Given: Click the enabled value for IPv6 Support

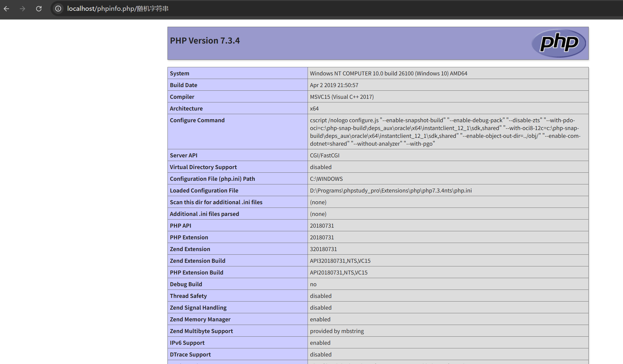Looking at the screenshot, I should pyautogui.click(x=320, y=343).
